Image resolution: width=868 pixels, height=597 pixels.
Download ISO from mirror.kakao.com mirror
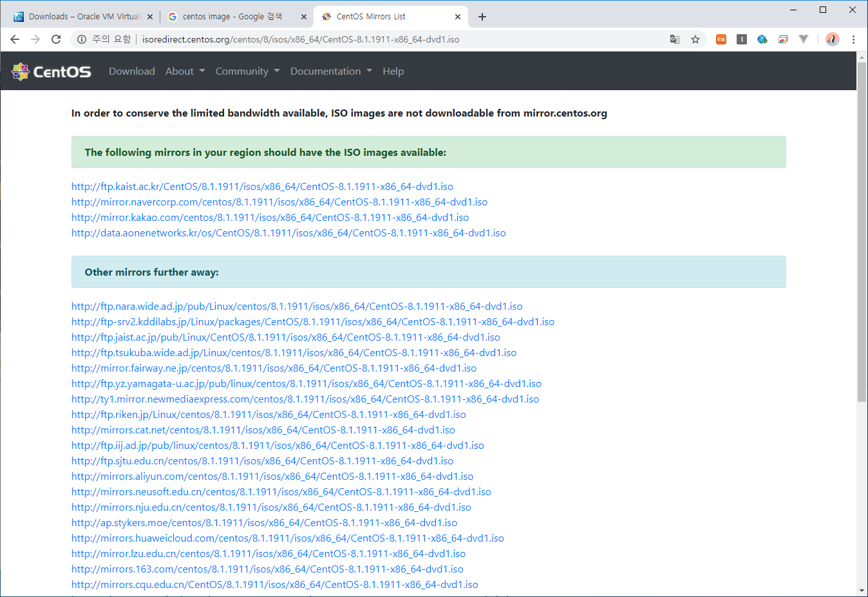coord(270,218)
